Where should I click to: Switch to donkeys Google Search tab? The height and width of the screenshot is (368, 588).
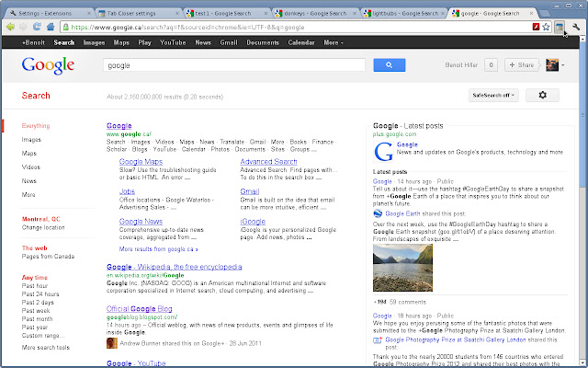click(x=314, y=13)
